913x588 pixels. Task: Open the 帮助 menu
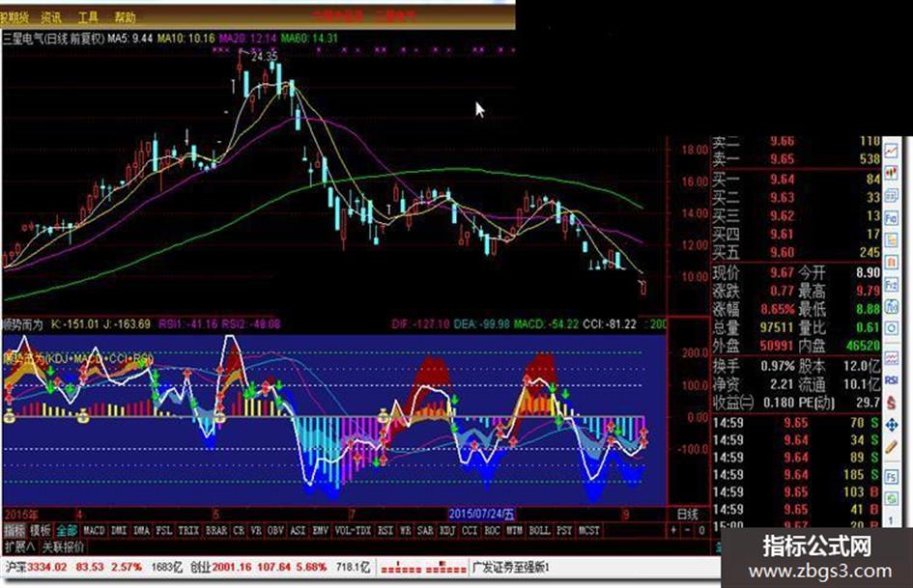[125, 18]
